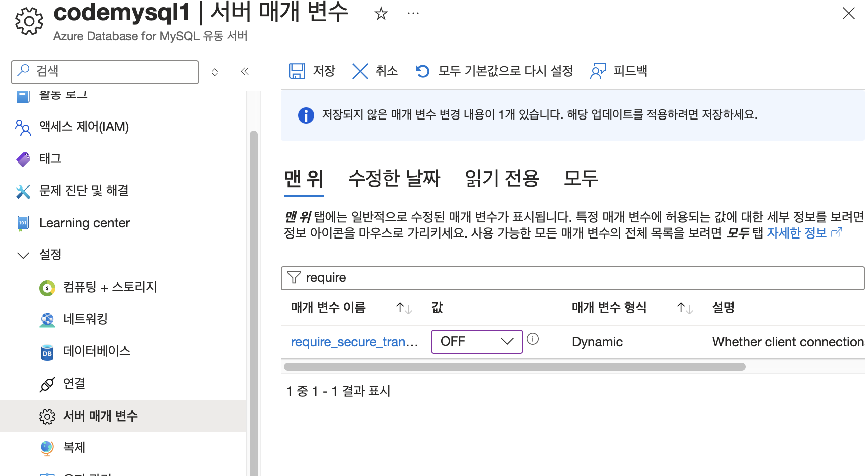Open the 자세한 정보 link
This screenshot has height=476, width=868.
tap(804, 233)
